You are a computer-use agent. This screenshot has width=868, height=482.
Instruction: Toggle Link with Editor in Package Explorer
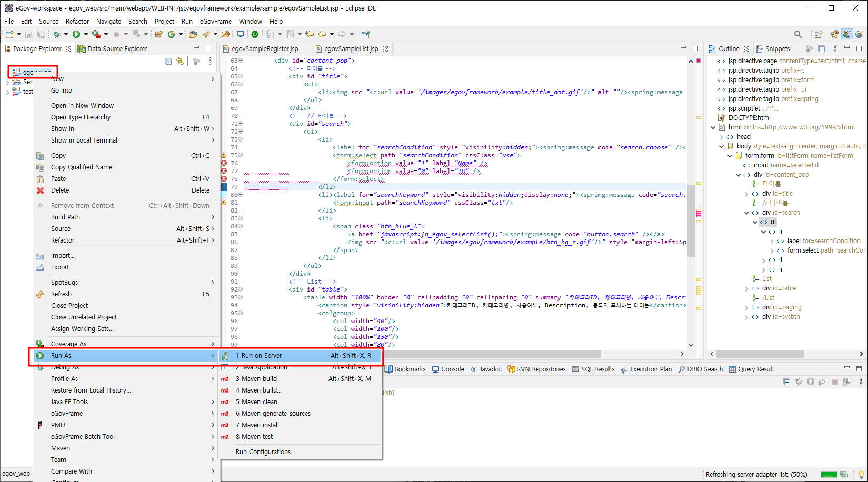180,61
